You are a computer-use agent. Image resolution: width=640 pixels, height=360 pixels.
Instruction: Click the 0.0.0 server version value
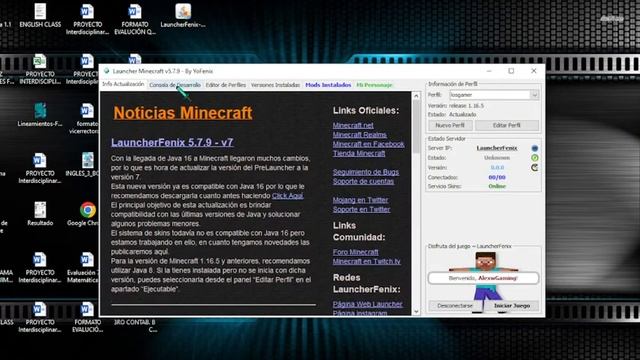497,167
